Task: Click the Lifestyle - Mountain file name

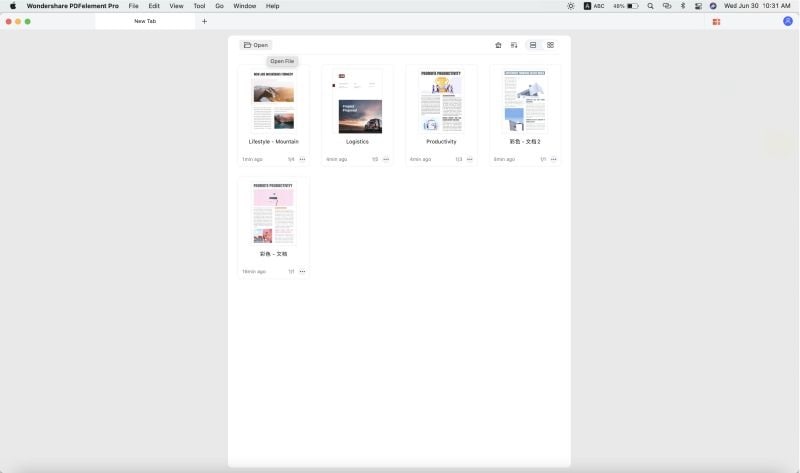Action: (x=273, y=142)
